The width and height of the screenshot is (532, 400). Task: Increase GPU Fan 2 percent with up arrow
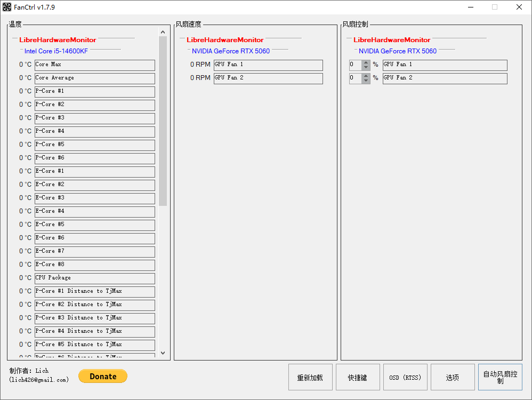click(x=366, y=76)
